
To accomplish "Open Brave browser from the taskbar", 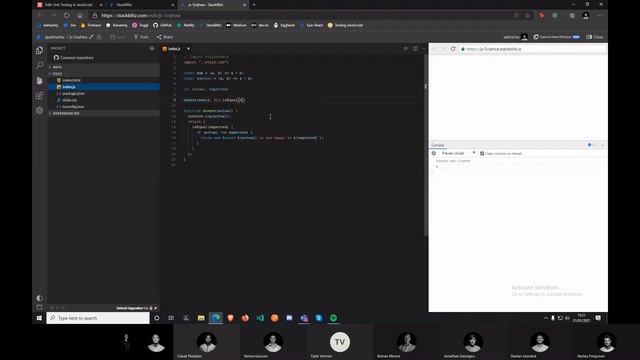I will pyautogui.click(x=231, y=318).
